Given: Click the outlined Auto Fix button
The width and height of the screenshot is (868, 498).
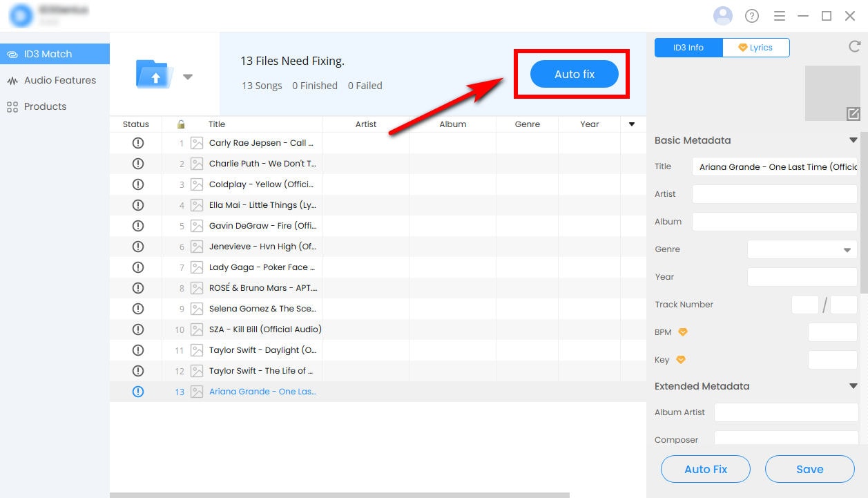Looking at the screenshot, I should (x=706, y=469).
